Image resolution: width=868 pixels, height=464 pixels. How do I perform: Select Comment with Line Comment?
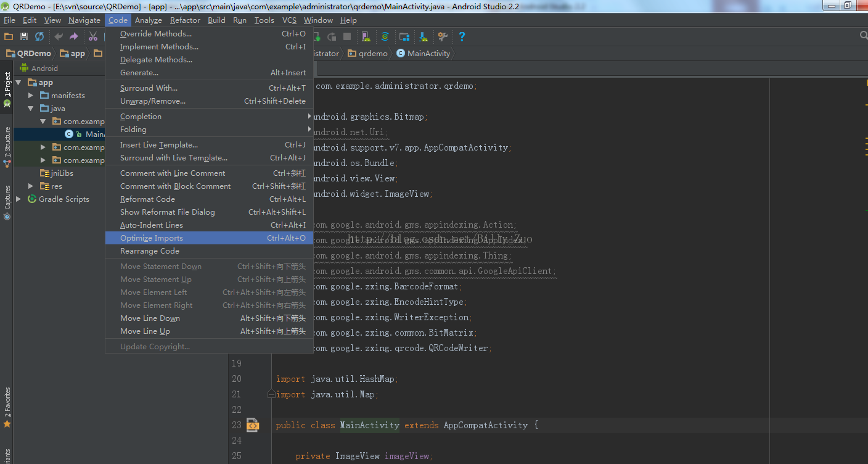click(209, 173)
